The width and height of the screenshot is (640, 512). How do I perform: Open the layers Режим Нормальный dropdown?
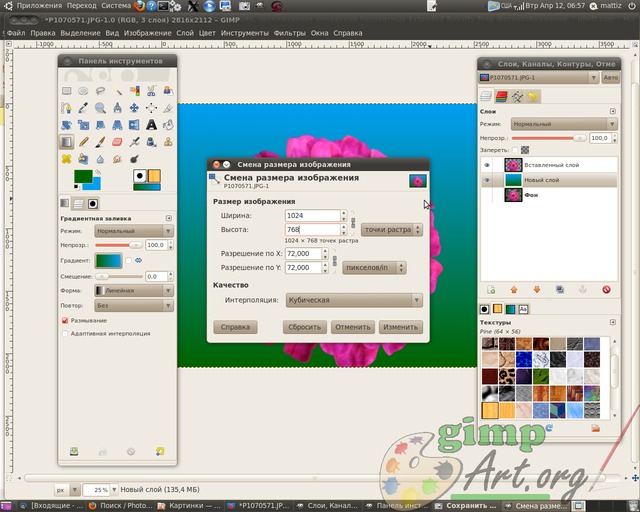click(564, 124)
